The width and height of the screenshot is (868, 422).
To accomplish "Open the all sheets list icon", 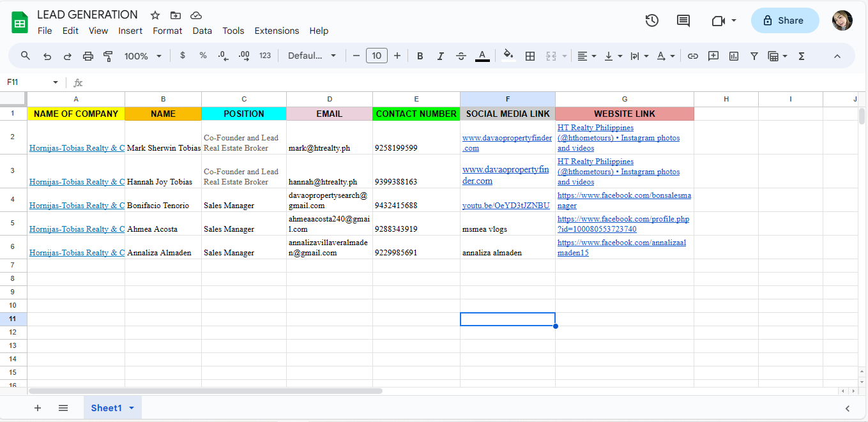I will [63, 408].
